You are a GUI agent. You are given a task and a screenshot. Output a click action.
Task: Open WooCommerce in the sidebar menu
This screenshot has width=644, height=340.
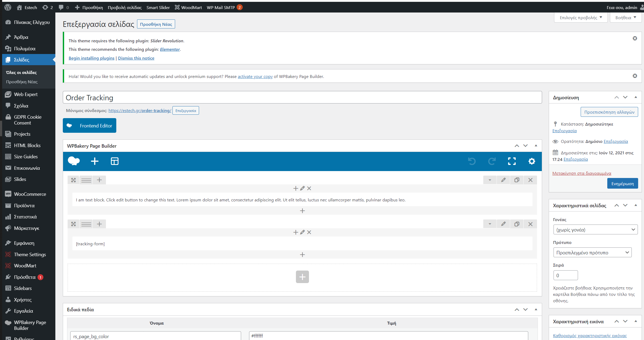(30, 194)
